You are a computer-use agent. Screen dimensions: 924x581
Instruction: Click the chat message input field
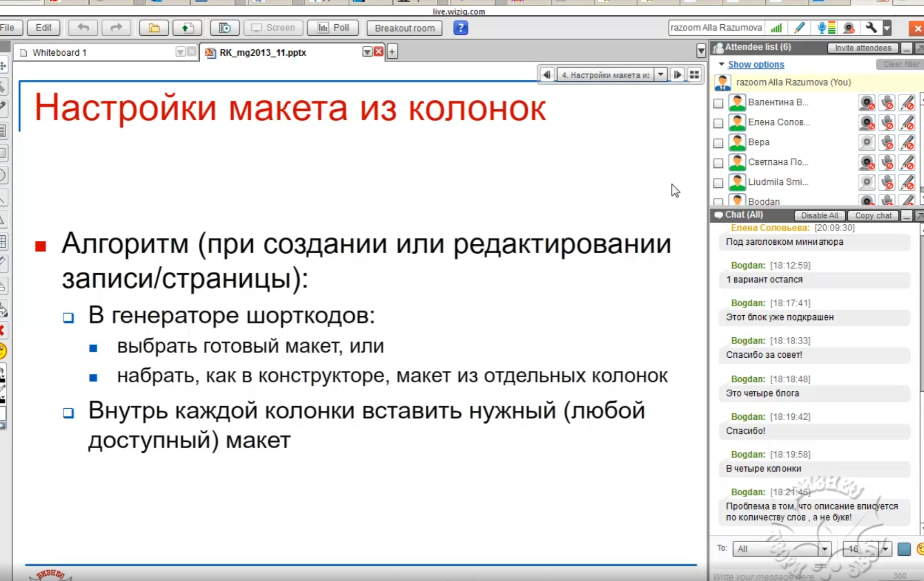[x=799, y=576]
